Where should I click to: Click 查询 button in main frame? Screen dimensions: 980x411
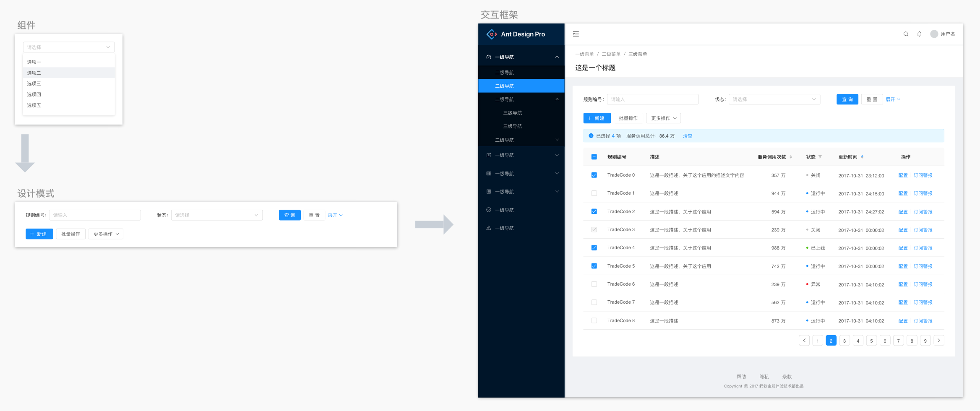pyautogui.click(x=847, y=99)
